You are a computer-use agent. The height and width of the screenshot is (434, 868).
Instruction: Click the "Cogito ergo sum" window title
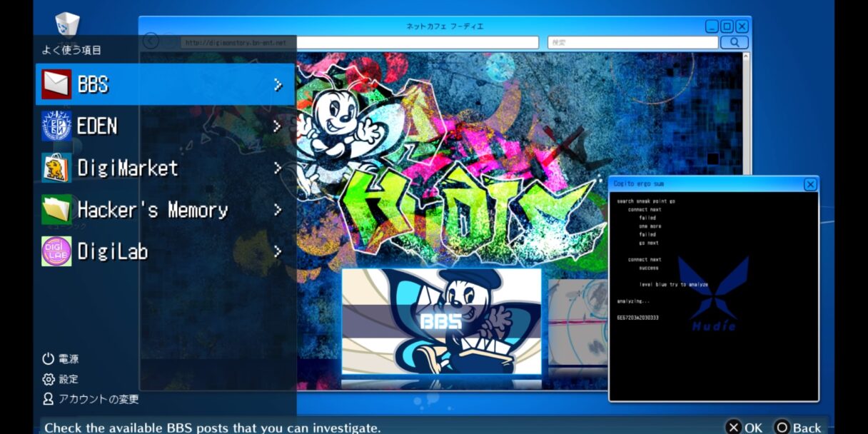coord(639,184)
